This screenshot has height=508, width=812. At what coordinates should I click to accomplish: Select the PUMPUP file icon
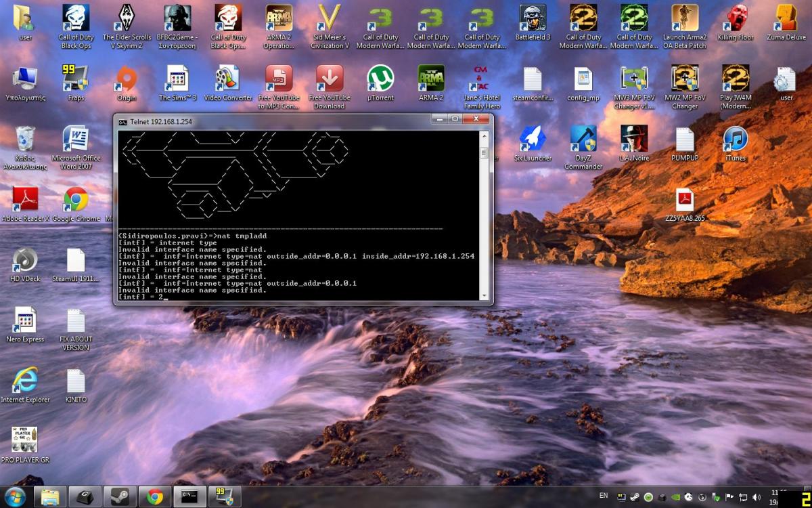685,143
